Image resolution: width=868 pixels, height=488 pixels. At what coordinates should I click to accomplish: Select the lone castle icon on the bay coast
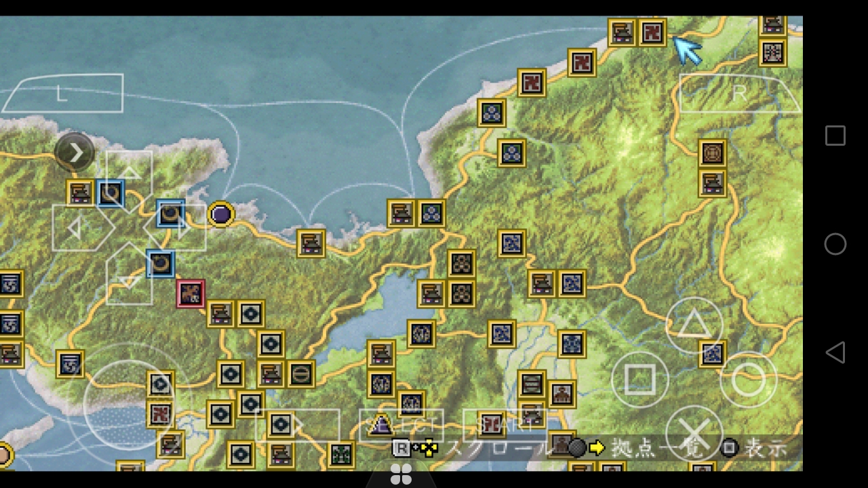click(x=311, y=243)
